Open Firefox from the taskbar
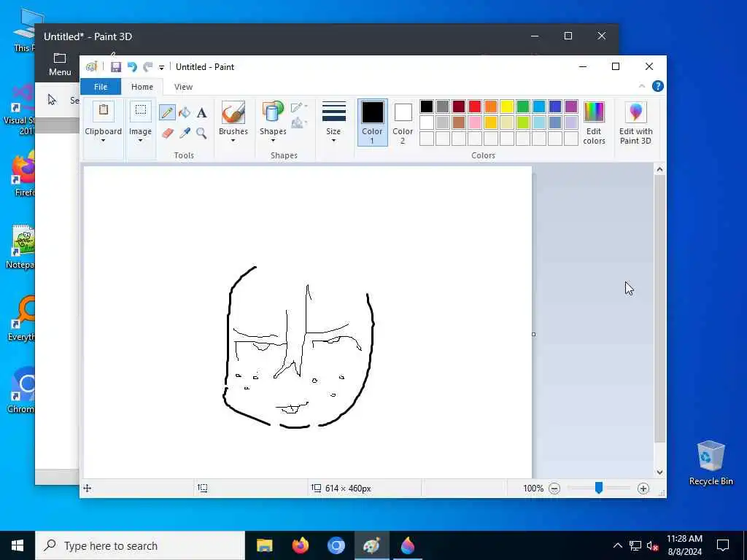Image resolution: width=747 pixels, height=560 pixels. pyautogui.click(x=300, y=545)
